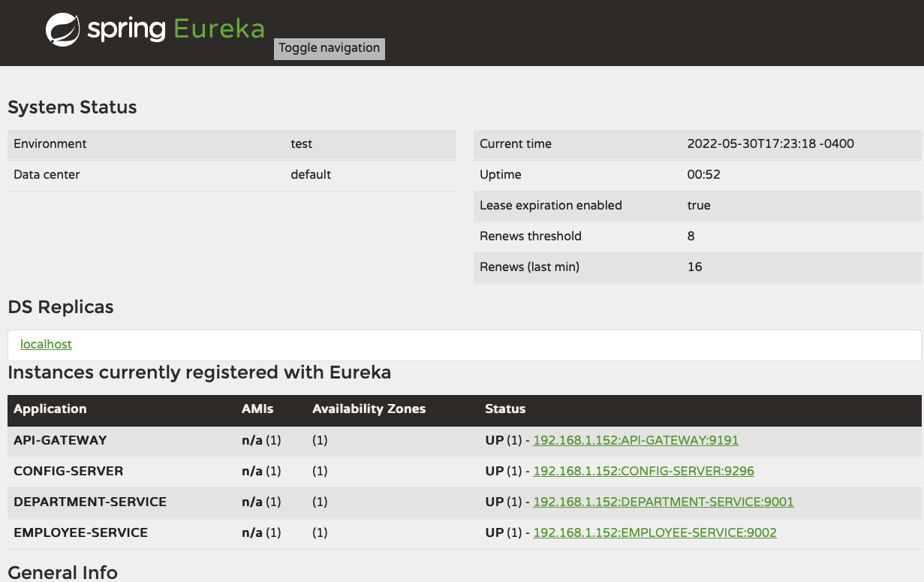
Task: Click the UP status text for DEPARTMENT-SERVICE
Action: click(x=495, y=502)
